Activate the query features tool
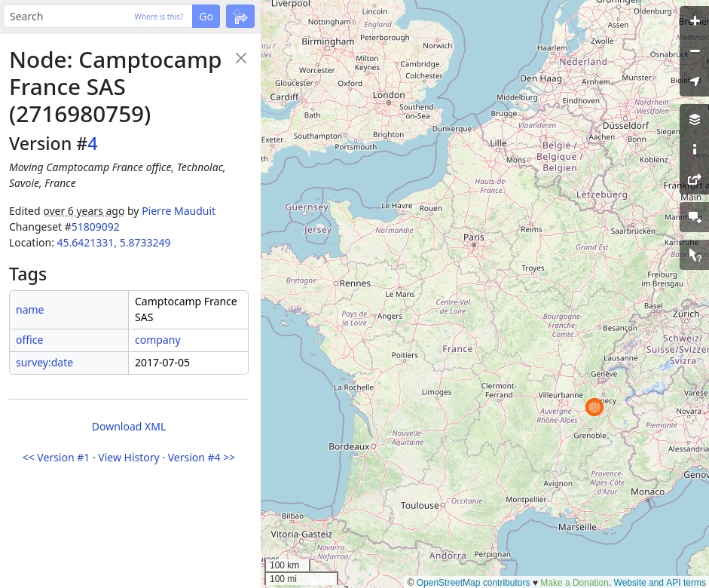 [695, 255]
